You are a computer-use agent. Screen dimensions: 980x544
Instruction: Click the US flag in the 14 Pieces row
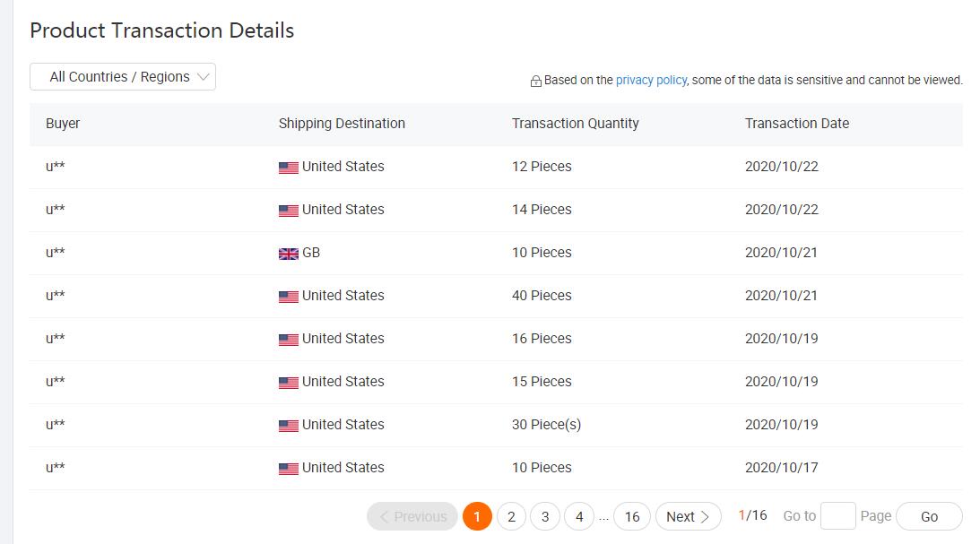click(x=288, y=211)
